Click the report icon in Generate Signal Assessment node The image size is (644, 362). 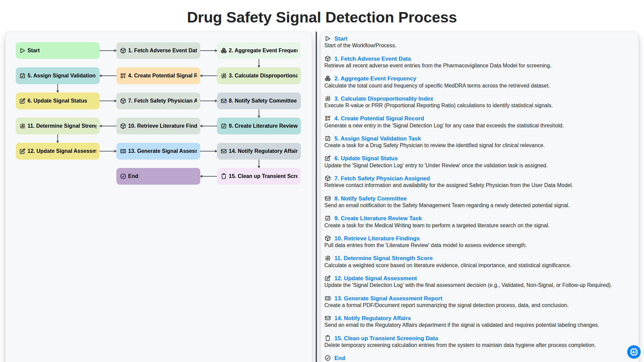123,151
